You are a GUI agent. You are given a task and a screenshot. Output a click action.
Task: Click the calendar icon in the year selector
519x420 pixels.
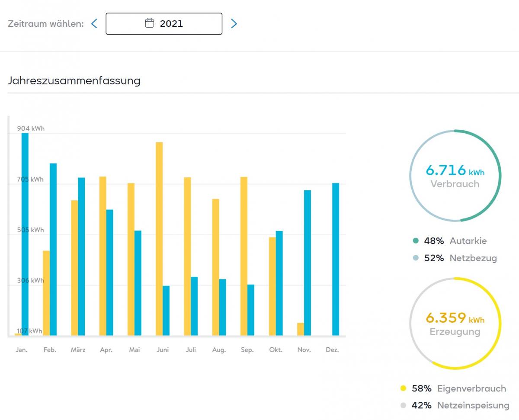(x=149, y=23)
